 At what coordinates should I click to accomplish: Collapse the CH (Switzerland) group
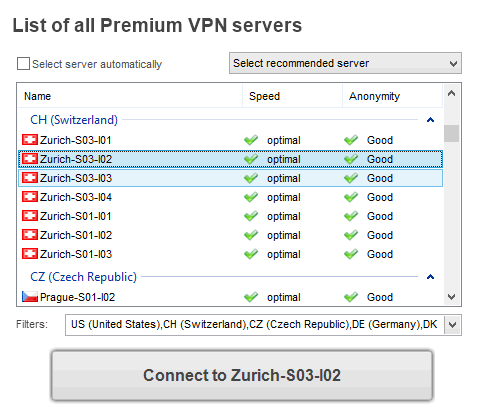coord(430,120)
